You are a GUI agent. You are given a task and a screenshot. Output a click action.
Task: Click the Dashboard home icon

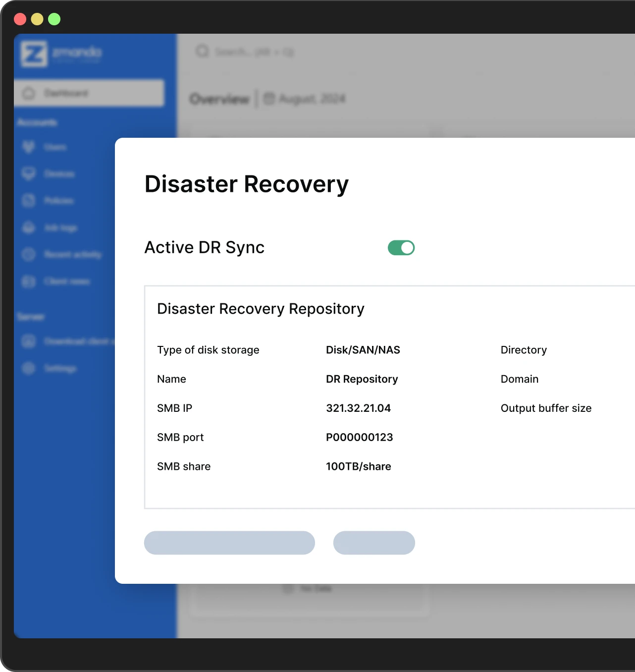[29, 93]
